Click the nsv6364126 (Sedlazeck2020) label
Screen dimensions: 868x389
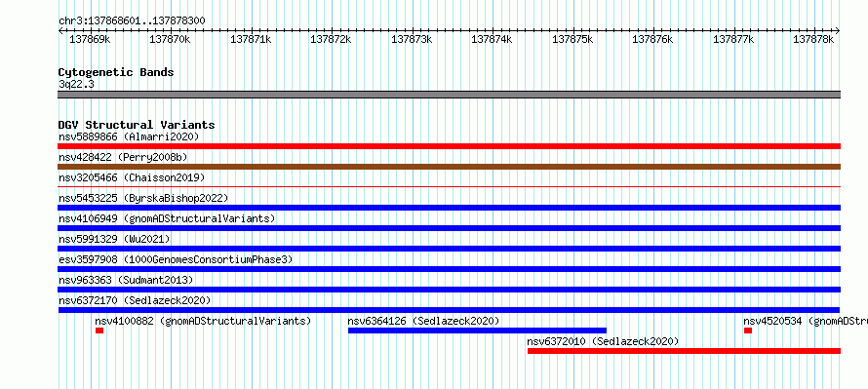pos(423,321)
